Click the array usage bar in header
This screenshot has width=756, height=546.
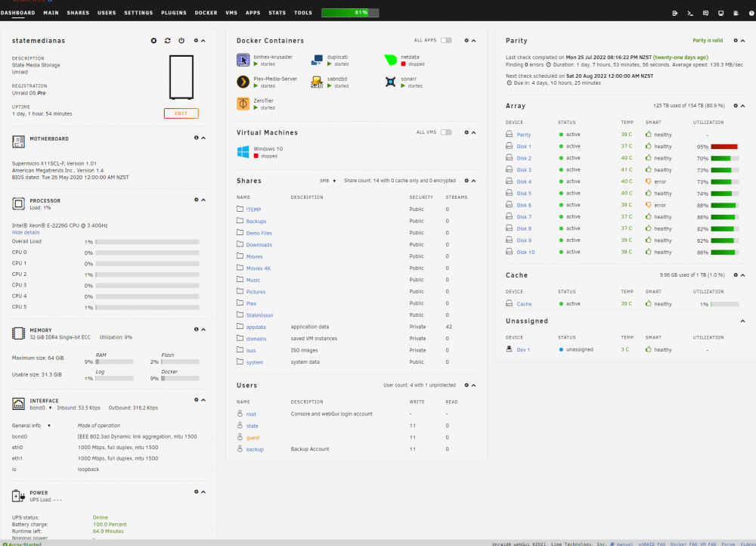coord(350,13)
